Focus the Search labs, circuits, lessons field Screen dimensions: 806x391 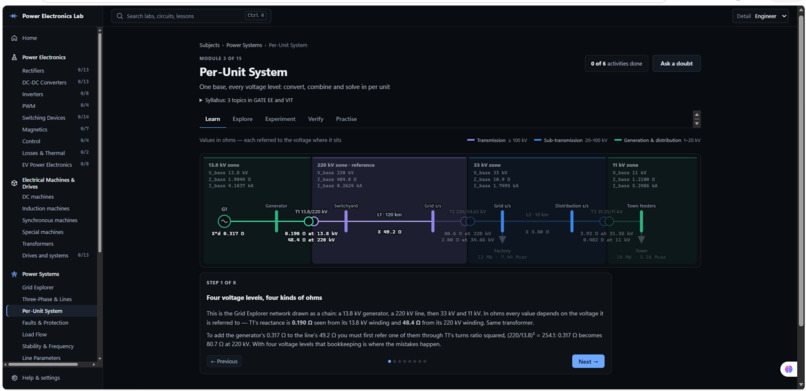[191, 16]
